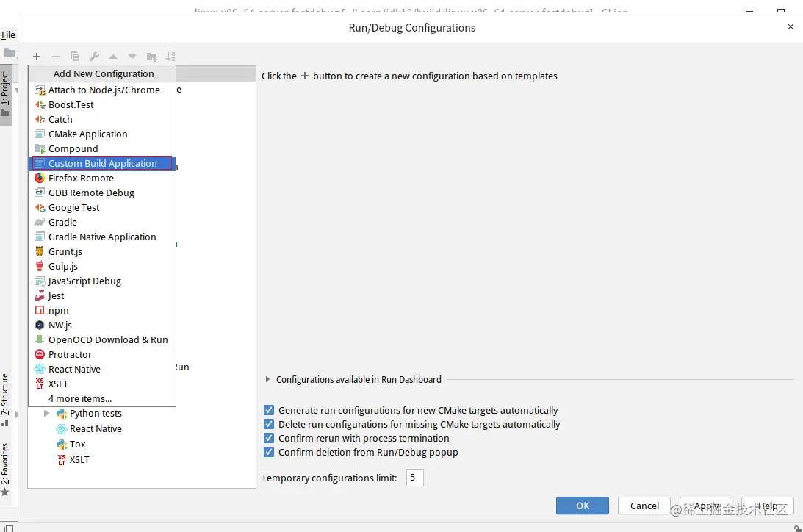
Task: Choose Firefox Remote configuration
Action: coord(102,178)
